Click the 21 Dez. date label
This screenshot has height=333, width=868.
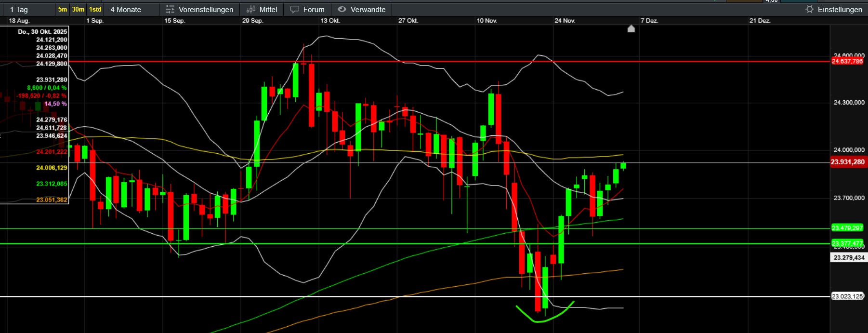[760, 21]
